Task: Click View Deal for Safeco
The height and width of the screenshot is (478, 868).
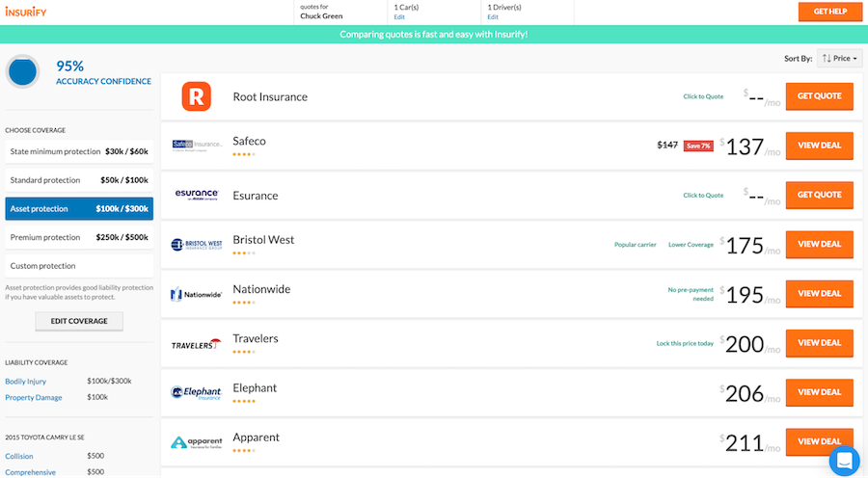Action: point(819,146)
